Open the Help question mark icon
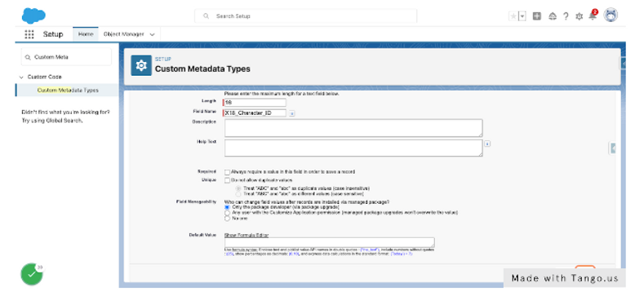This screenshot has height=305, width=644. pos(566,16)
